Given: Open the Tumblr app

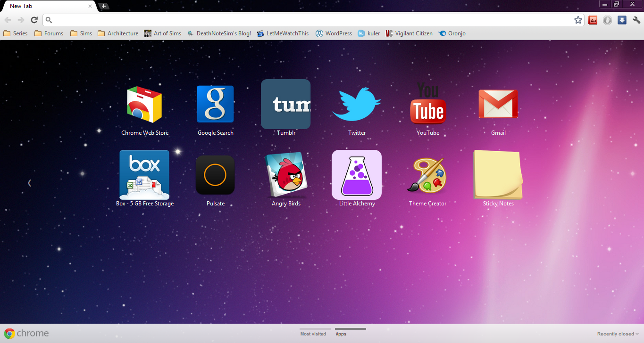Looking at the screenshot, I should 286,104.
